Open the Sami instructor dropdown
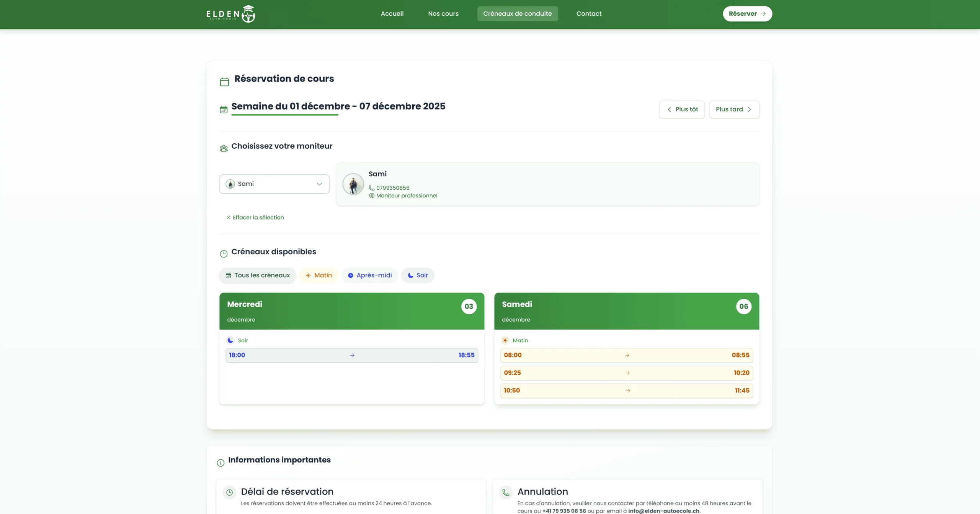 [274, 184]
